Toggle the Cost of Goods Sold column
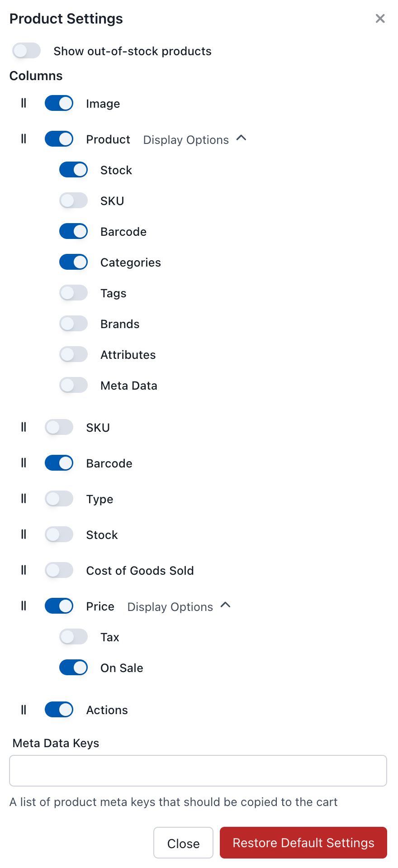 [x=59, y=570]
